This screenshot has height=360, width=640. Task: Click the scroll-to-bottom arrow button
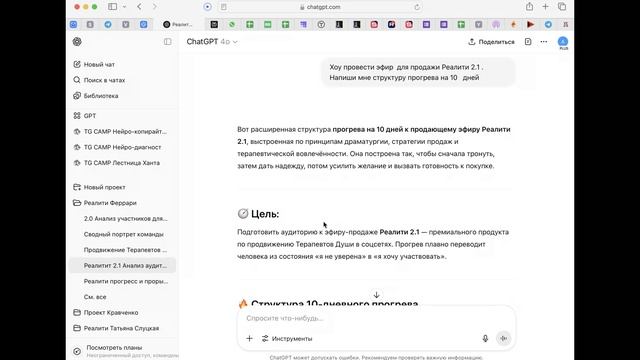376,295
